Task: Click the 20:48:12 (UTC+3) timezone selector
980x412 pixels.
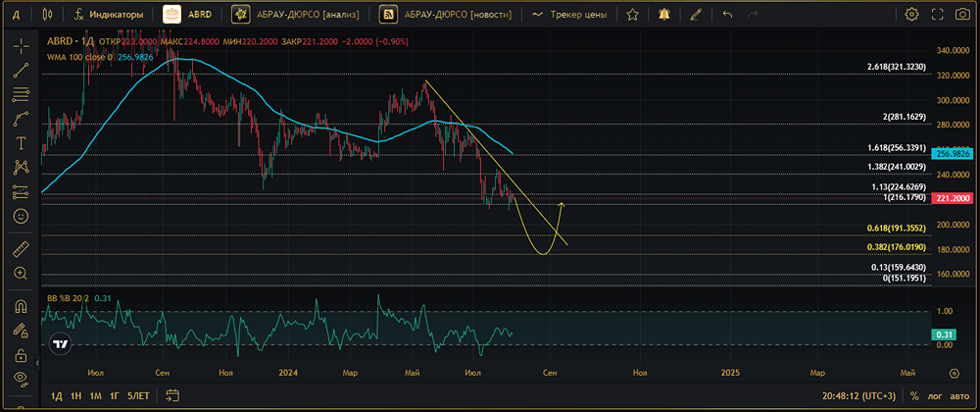Action: click(860, 396)
